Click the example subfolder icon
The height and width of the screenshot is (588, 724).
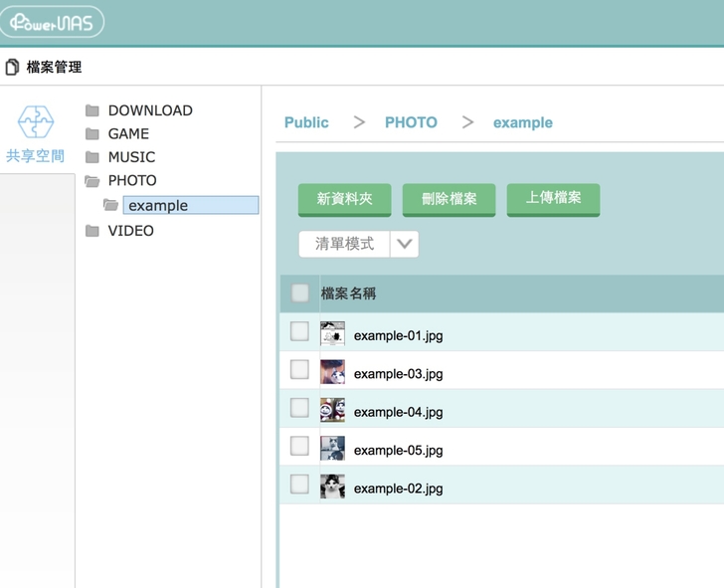111,205
